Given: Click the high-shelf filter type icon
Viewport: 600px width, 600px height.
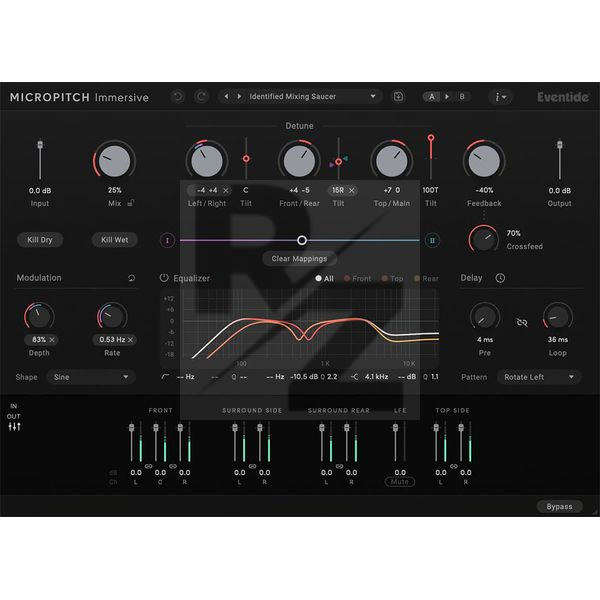Looking at the screenshot, I should [354, 377].
